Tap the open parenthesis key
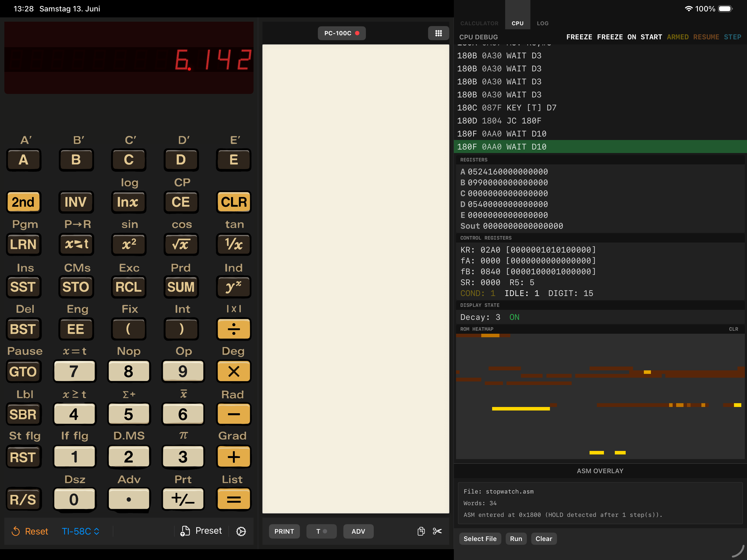The width and height of the screenshot is (747, 560). click(129, 329)
